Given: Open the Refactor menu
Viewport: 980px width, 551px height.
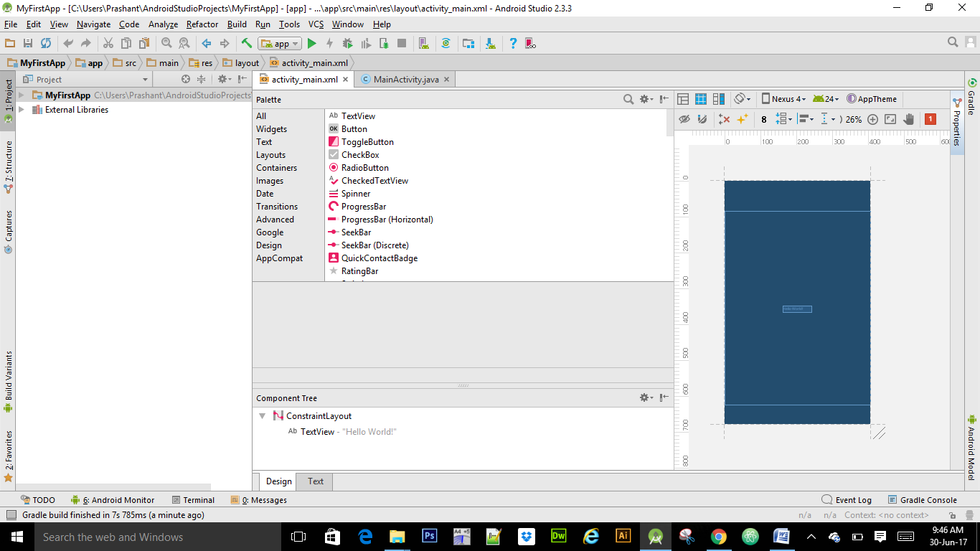Looking at the screenshot, I should tap(202, 24).
